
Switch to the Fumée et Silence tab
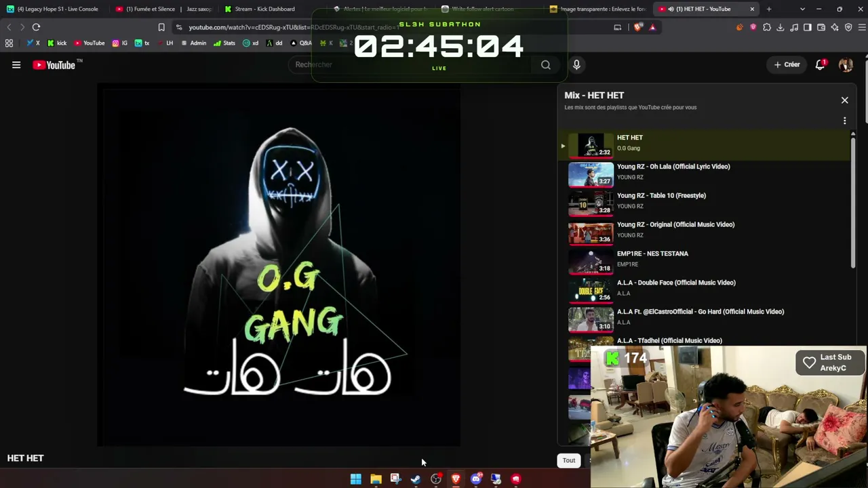pos(163,9)
